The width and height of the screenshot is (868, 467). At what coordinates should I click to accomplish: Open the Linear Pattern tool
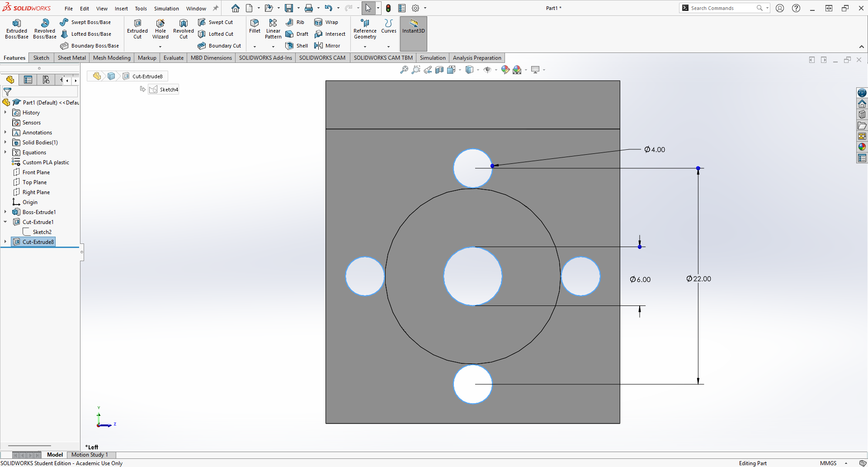click(273, 29)
